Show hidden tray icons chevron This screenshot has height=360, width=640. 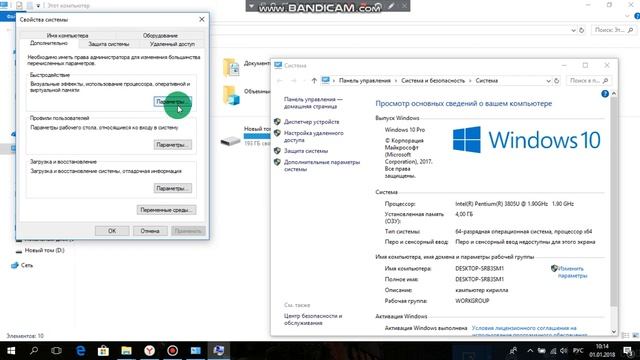pyautogui.click(x=530, y=351)
